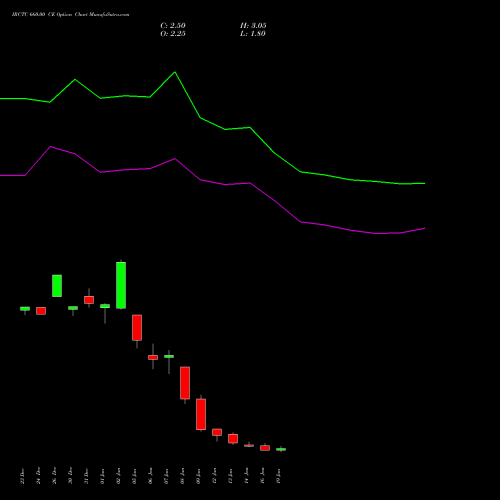Screen dimensions: 500x500
Task: Click the first date label on the axis
Action: point(22,476)
